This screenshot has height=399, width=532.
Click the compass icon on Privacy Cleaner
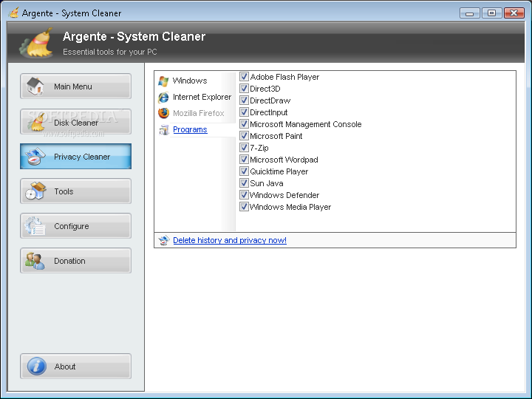(35, 157)
